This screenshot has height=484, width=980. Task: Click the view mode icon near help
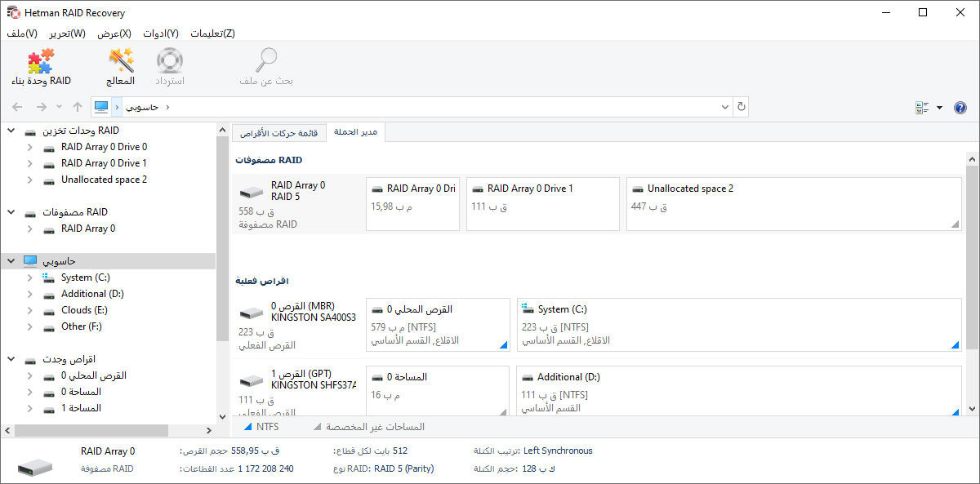923,107
